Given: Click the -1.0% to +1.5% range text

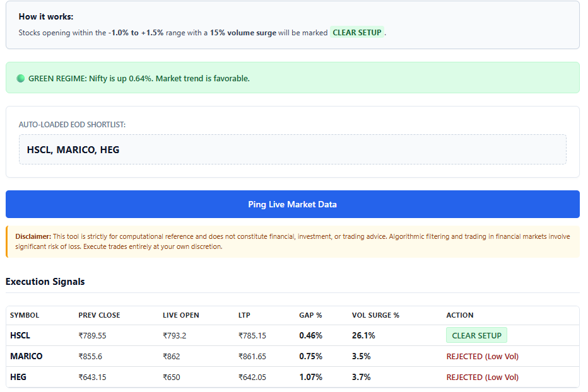Looking at the screenshot, I should [x=136, y=33].
